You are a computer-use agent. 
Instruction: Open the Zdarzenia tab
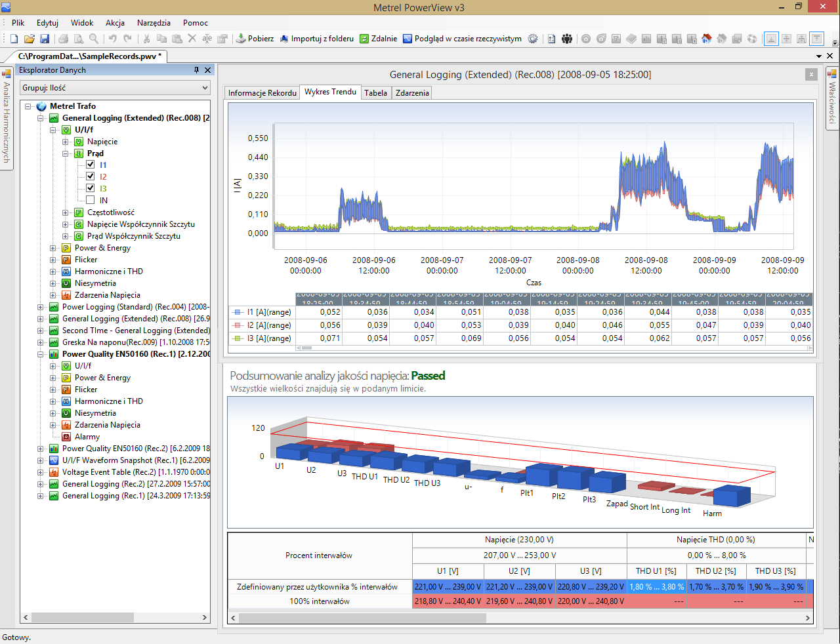tap(412, 93)
